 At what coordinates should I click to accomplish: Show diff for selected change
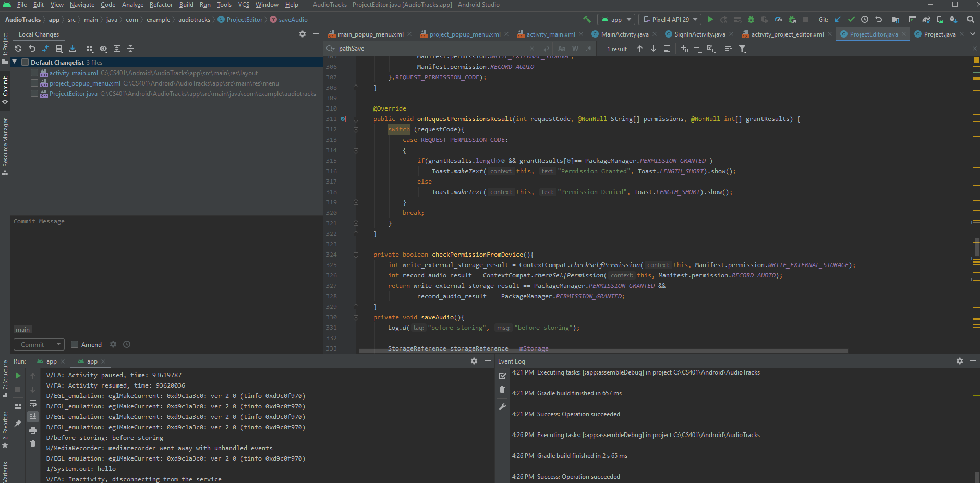pyautogui.click(x=45, y=49)
